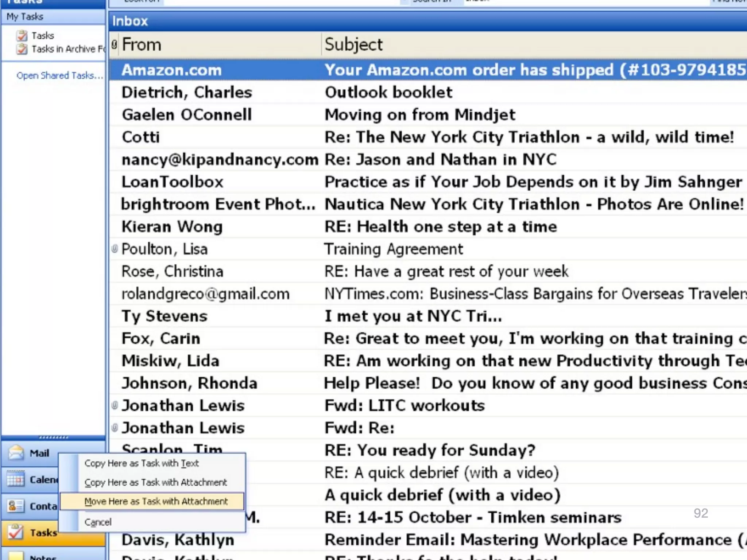Choose Copy Here as Task with Attachment

[156, 482]
